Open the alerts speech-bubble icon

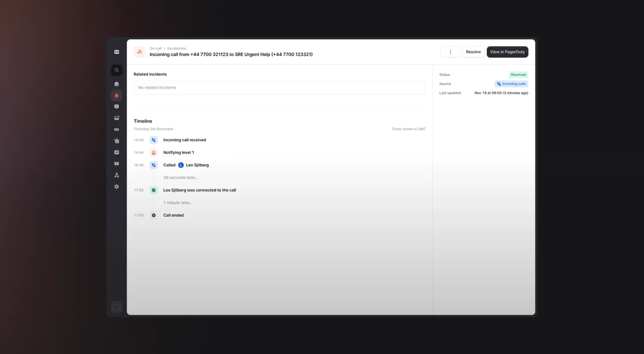pos(117,107)
